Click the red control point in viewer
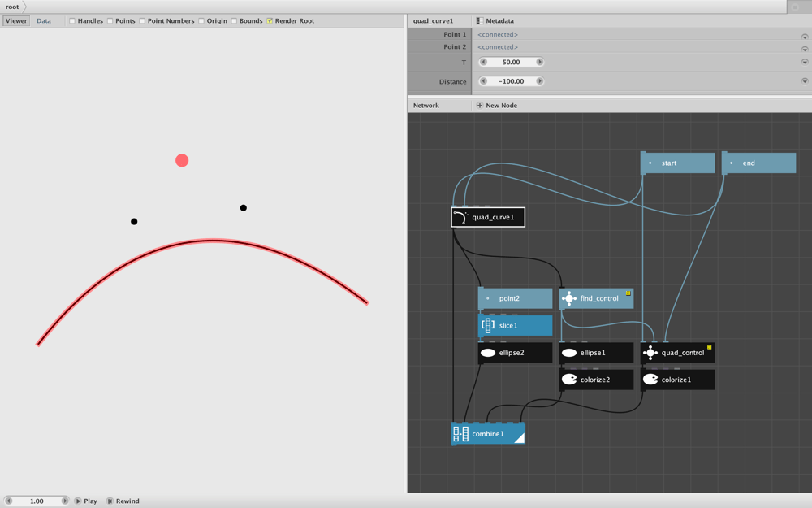The width and height of the screenshot is (812, 508). 182,161
